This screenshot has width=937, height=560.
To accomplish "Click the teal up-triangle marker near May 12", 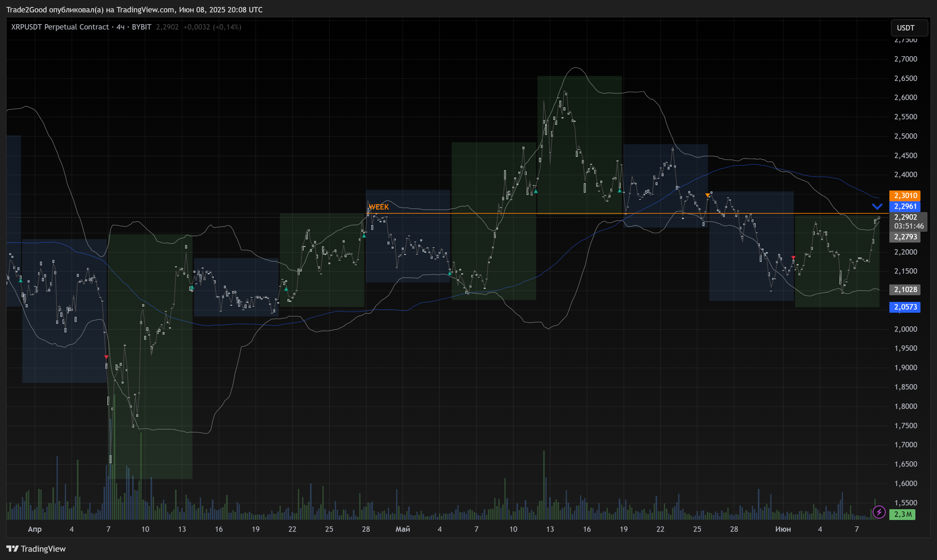I will [x=535, y=191].
